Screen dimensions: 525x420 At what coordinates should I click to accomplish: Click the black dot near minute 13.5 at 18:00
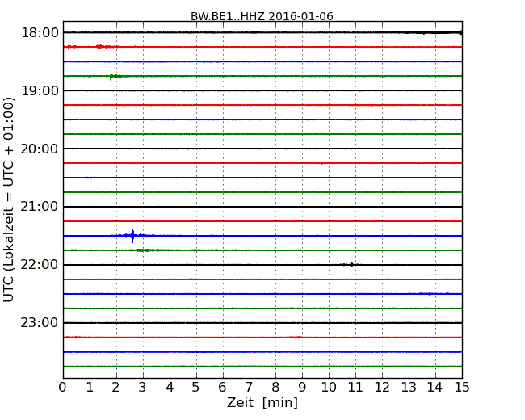tap(424, 32)
